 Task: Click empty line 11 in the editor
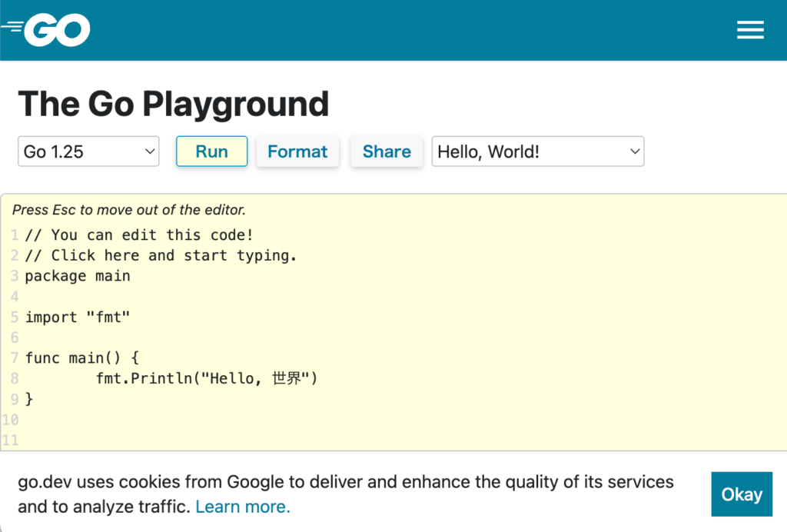(x=231, y=440)
